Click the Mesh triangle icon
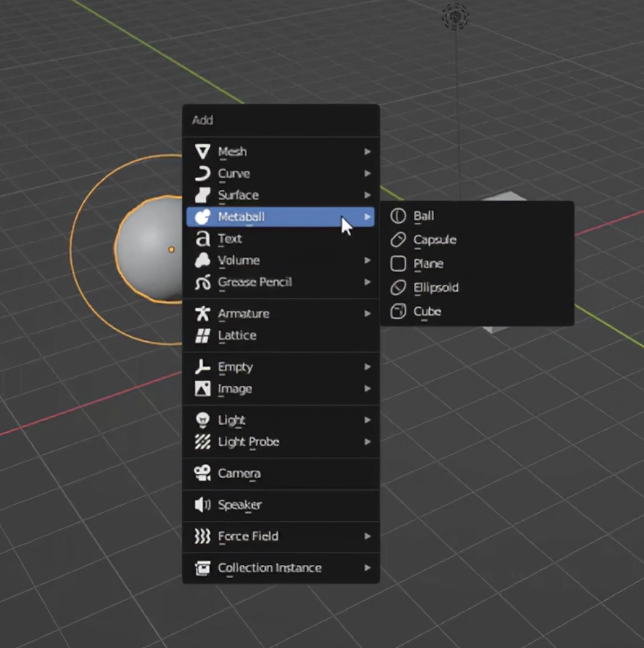The width and height of the screenshot is (644, 648). [202, 152]
